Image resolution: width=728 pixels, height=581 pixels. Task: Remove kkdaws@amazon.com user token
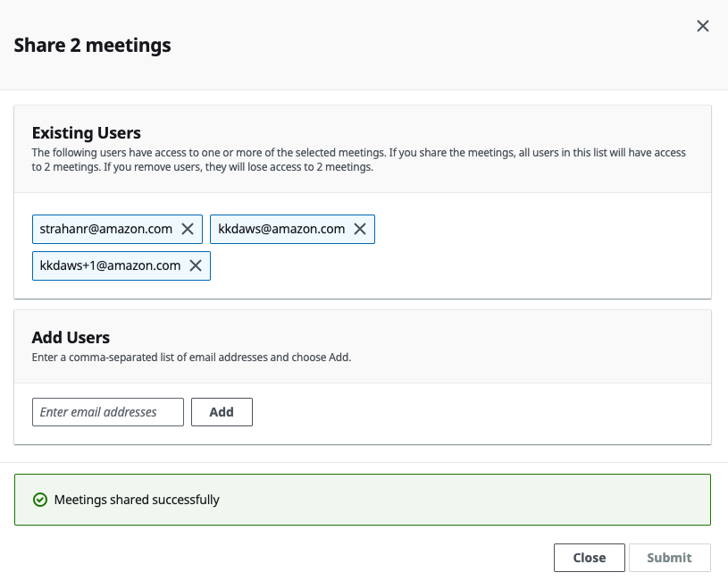coord(360,229)
